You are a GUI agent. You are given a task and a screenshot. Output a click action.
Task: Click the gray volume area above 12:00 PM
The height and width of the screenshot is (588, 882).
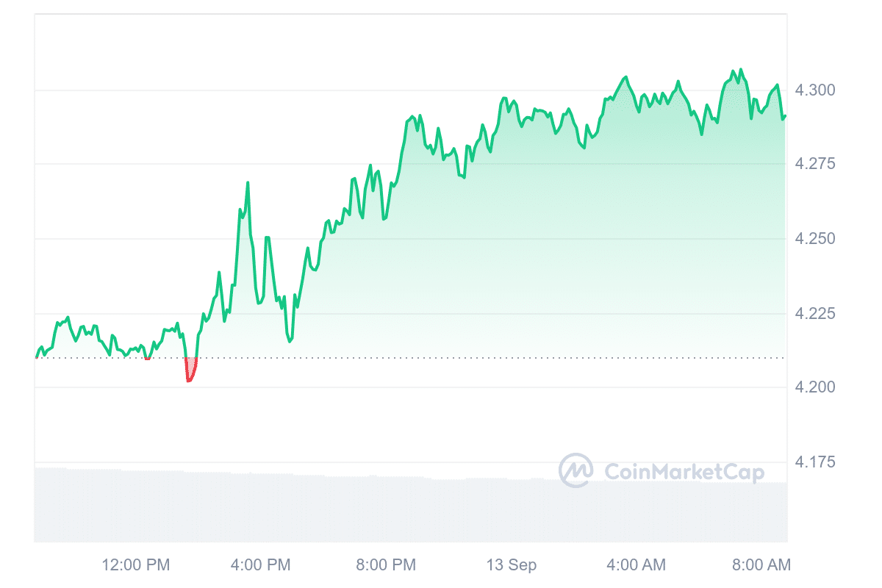coord(135,507)
